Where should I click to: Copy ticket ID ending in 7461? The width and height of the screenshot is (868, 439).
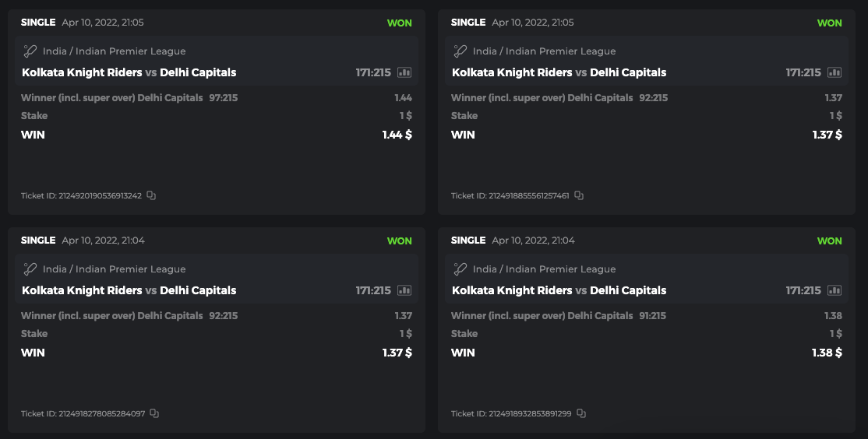click(x=579, y=195)
